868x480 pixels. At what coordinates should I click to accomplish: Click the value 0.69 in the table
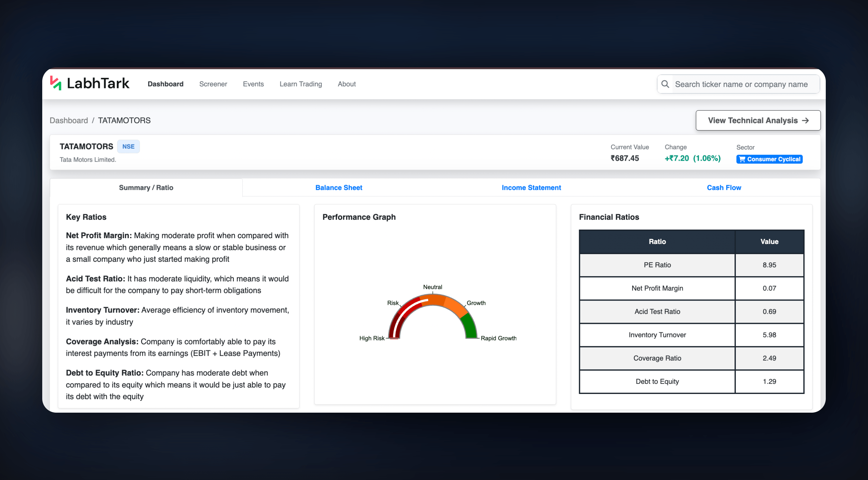click(769, 311)
